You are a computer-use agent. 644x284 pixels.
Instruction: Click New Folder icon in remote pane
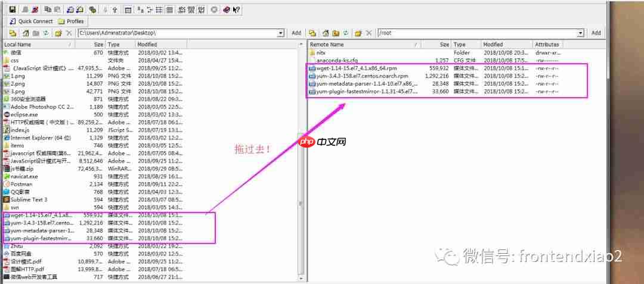(336, 33)
